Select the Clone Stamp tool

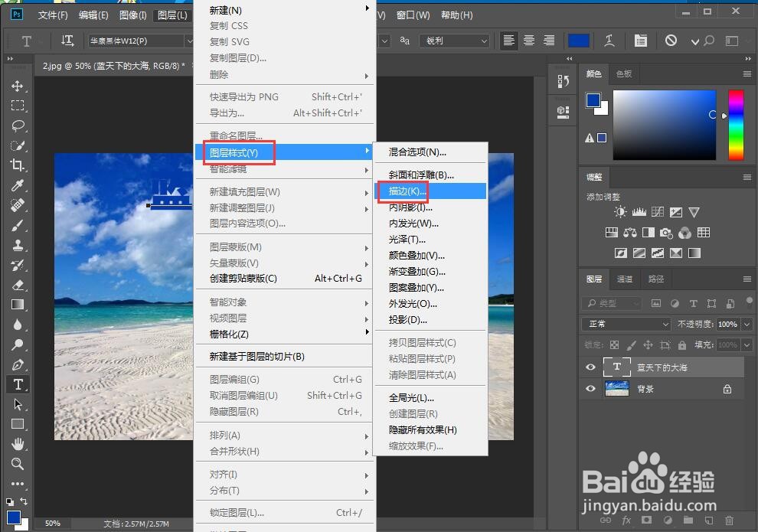tap(18, 245)
